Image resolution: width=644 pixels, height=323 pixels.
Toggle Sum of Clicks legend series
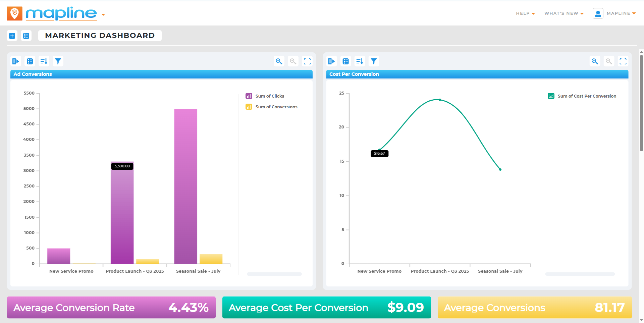click(269, 96)
